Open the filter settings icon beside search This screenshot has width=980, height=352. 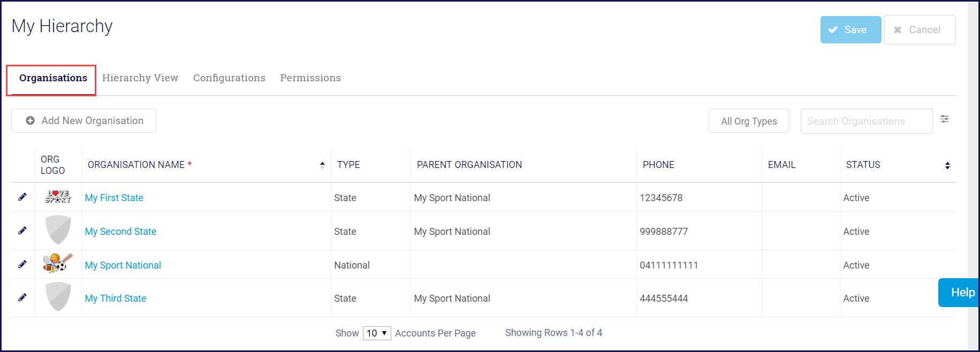pos(945,119)
